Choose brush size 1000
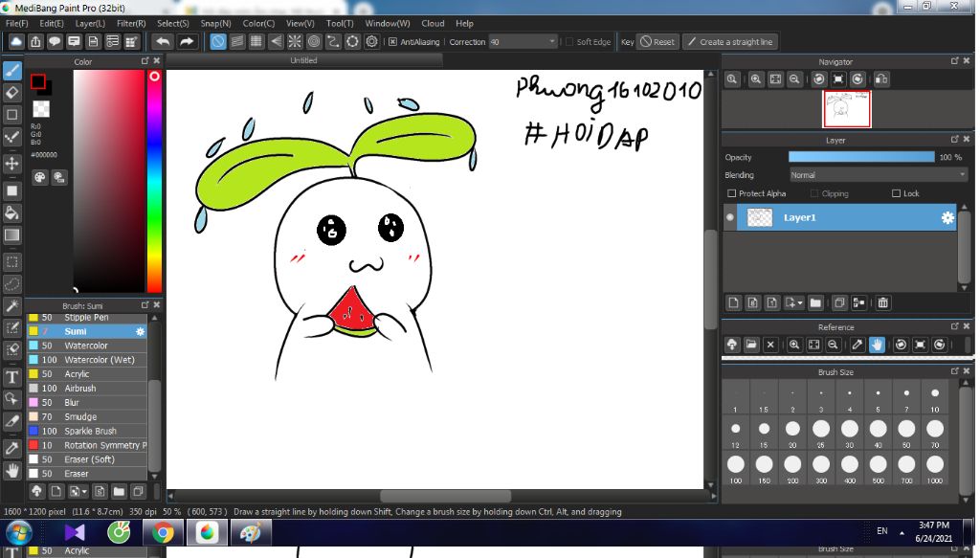Viewport: 980px width, 558px height. [x=935, y=468]
